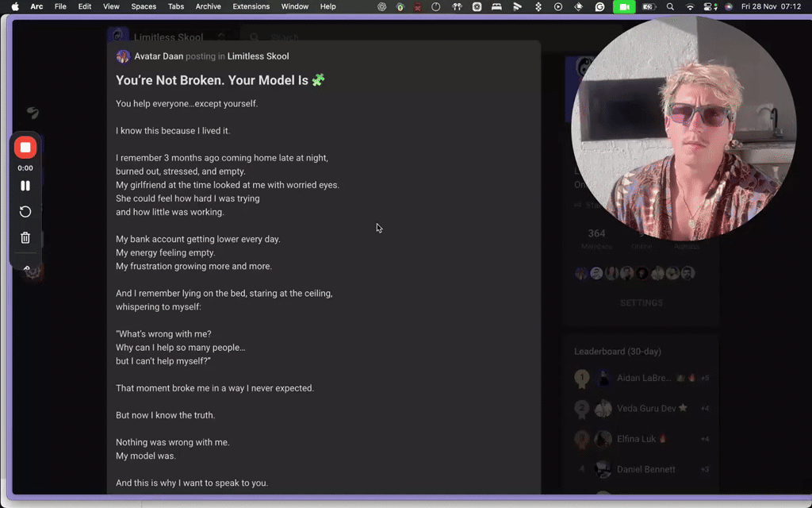The image size is (812, 508).
Task: Click the AirPods menu bar icon
Action: point(457,6)
